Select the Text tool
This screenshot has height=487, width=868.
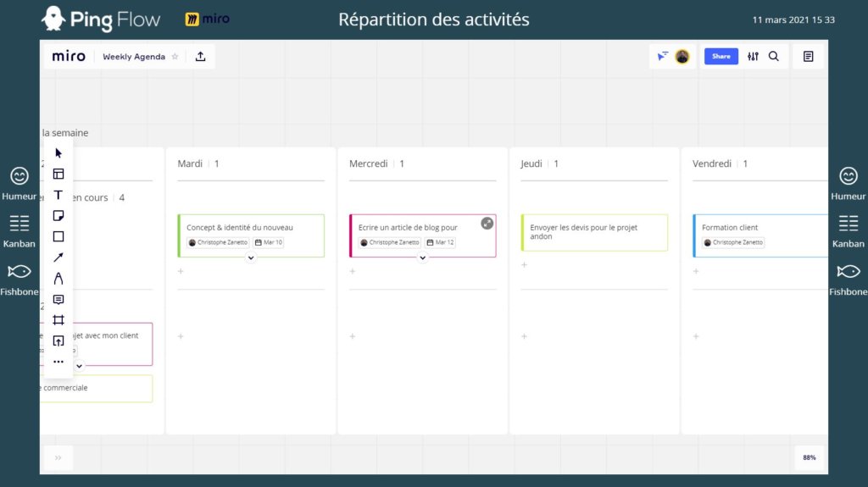(58, 195)
